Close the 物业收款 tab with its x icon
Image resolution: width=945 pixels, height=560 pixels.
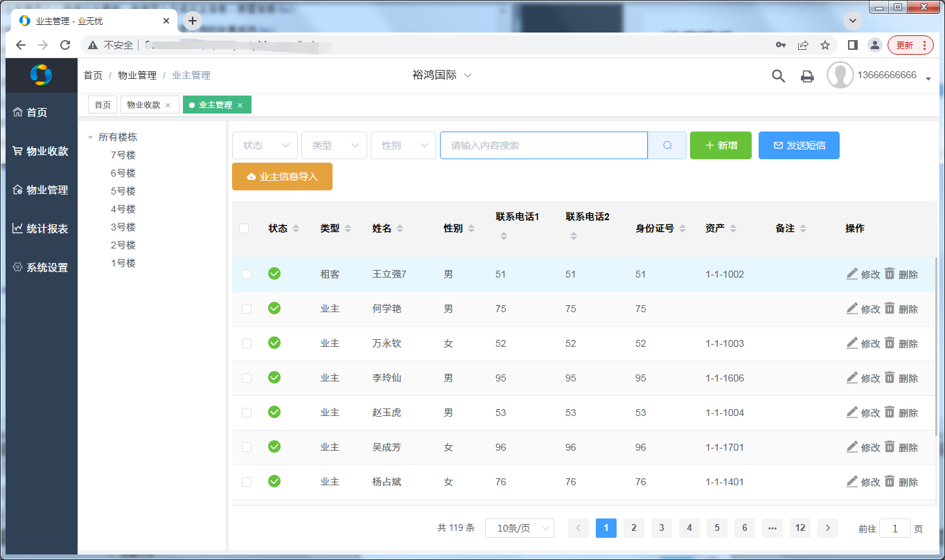pyautogui.click(x=168, y=105)
